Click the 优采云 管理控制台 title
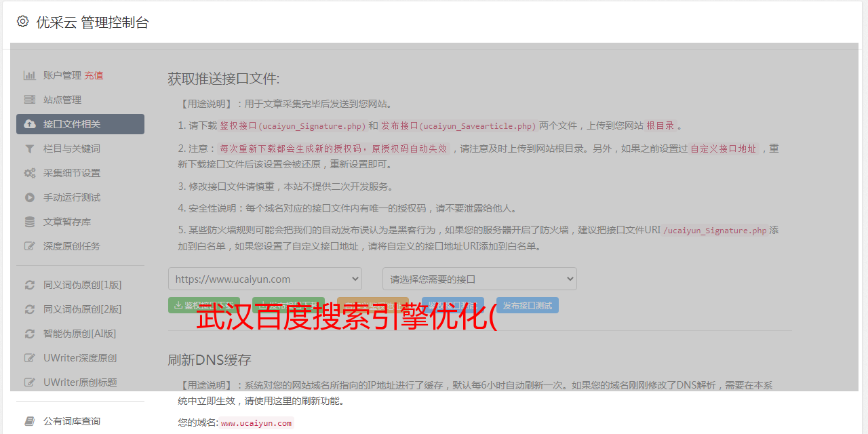868x434 pixels. (93, 22)
